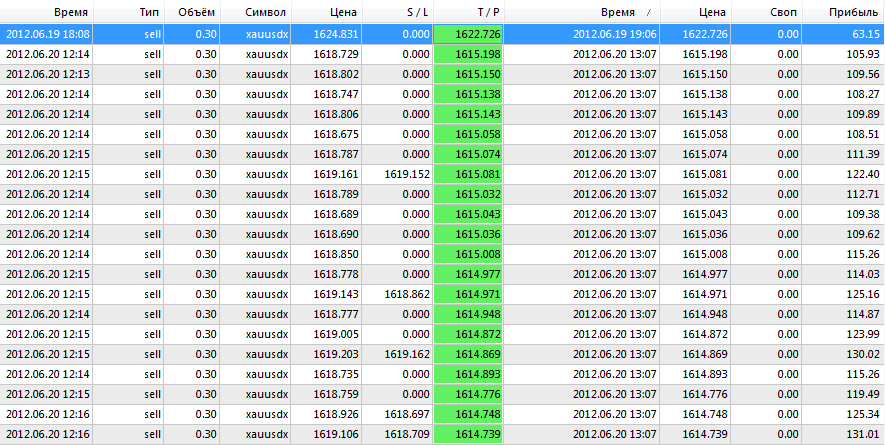Select the open price 1624.831 cell
This screenshot has height=445, width=885.
327,34
